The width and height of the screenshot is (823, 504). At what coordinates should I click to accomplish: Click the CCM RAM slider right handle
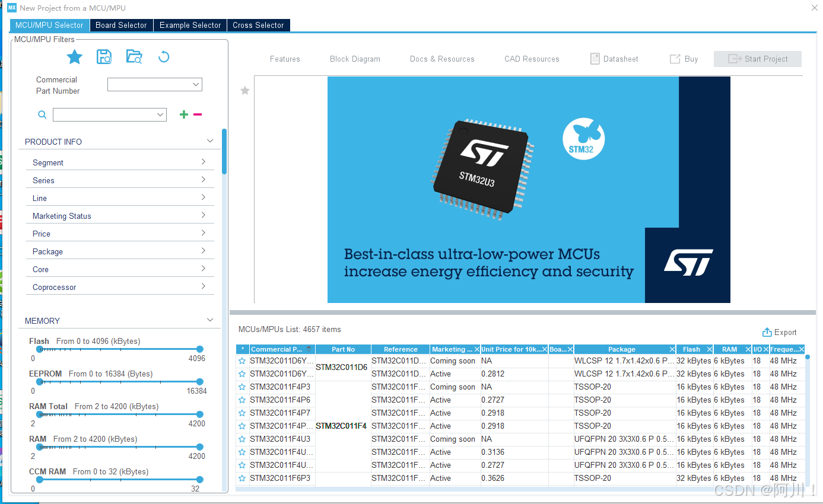tap(200, 480)
